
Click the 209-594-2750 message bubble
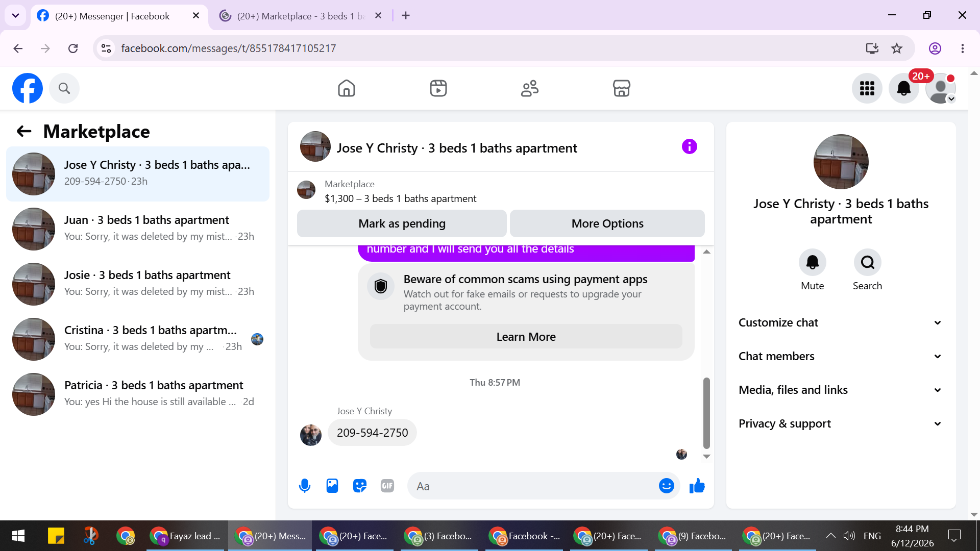[x=372, y=433]
